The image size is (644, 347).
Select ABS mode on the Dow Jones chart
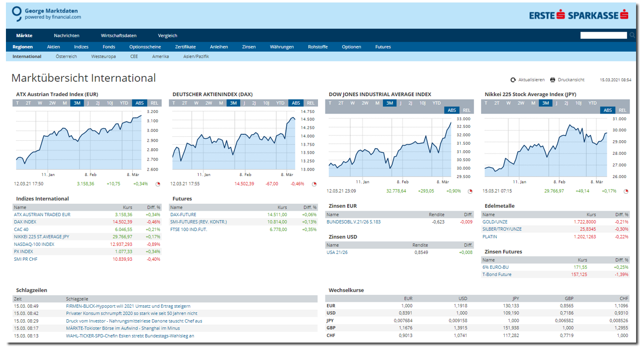(x=452, y=111)
